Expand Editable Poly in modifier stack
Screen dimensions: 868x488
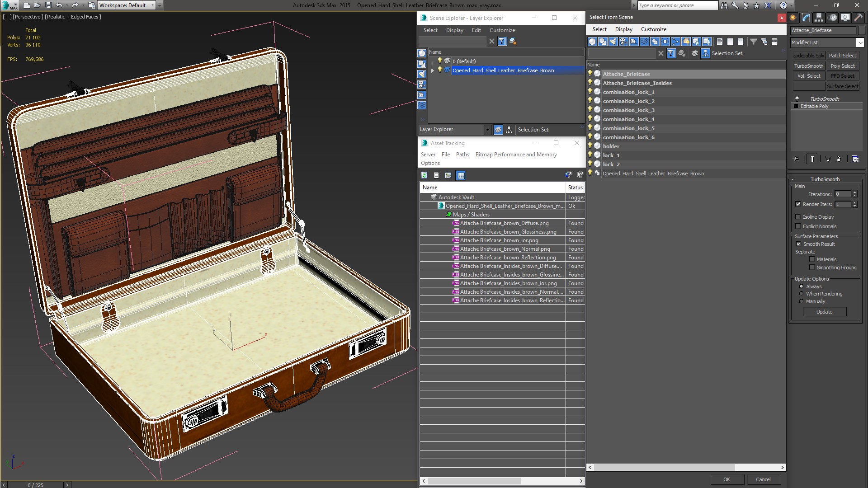796,106
